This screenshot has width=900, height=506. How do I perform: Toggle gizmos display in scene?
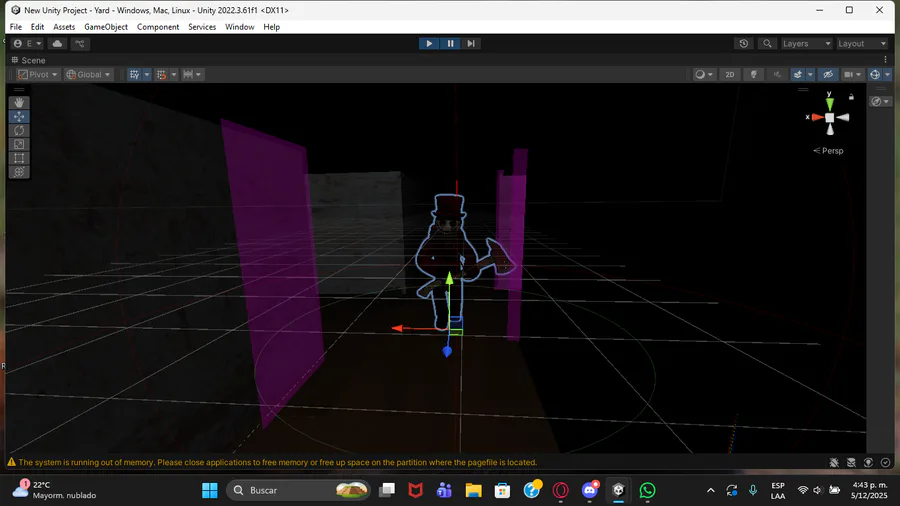875,75
